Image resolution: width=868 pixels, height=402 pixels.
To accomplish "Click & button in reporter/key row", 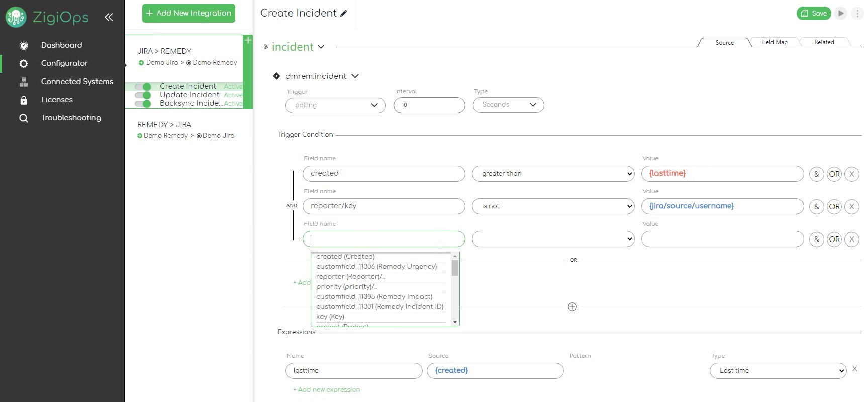I will [x=817, y=207].
